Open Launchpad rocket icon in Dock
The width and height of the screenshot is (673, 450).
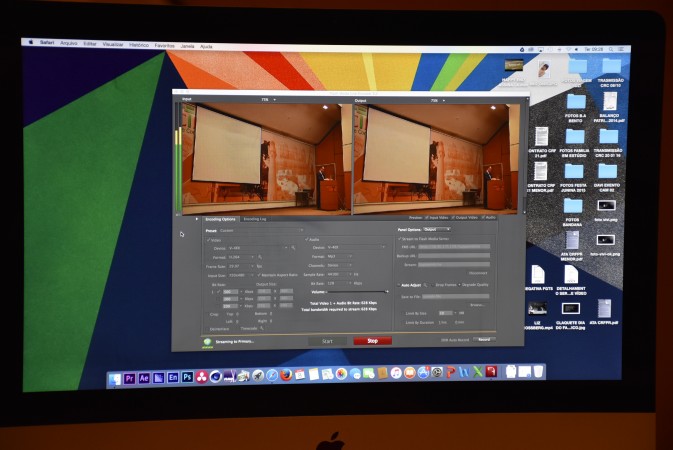coord(258,376)
